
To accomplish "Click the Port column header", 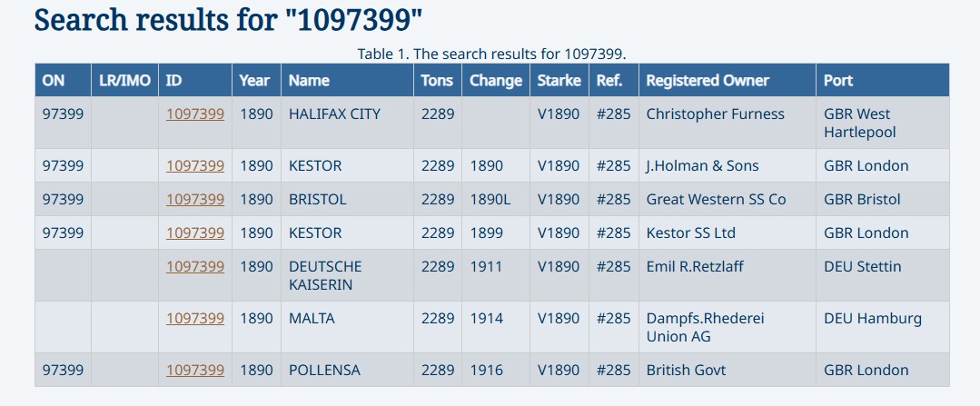I will [x=838, y=81].
